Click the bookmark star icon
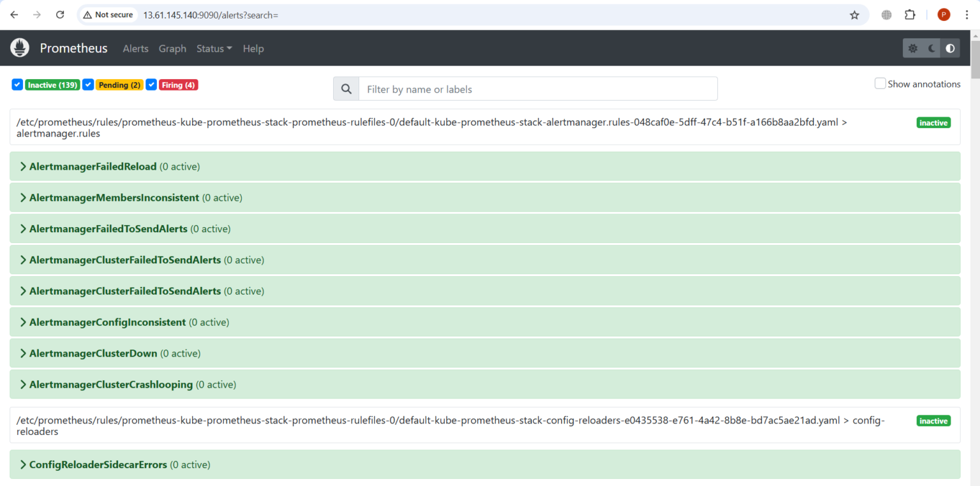 (854, 14)
